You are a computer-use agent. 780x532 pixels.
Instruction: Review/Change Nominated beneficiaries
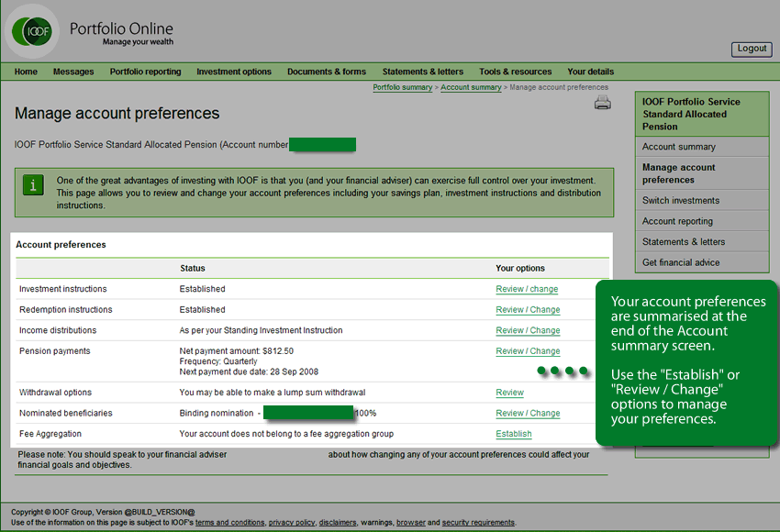coord(528,413)
